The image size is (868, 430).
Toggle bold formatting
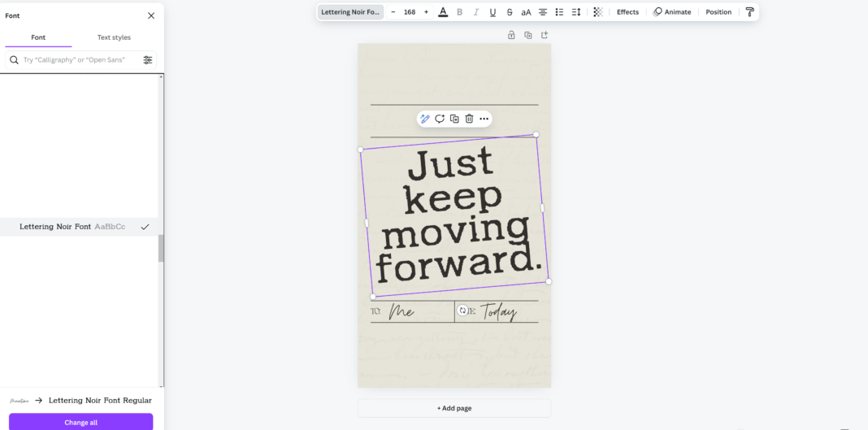(x=459, y=12)
